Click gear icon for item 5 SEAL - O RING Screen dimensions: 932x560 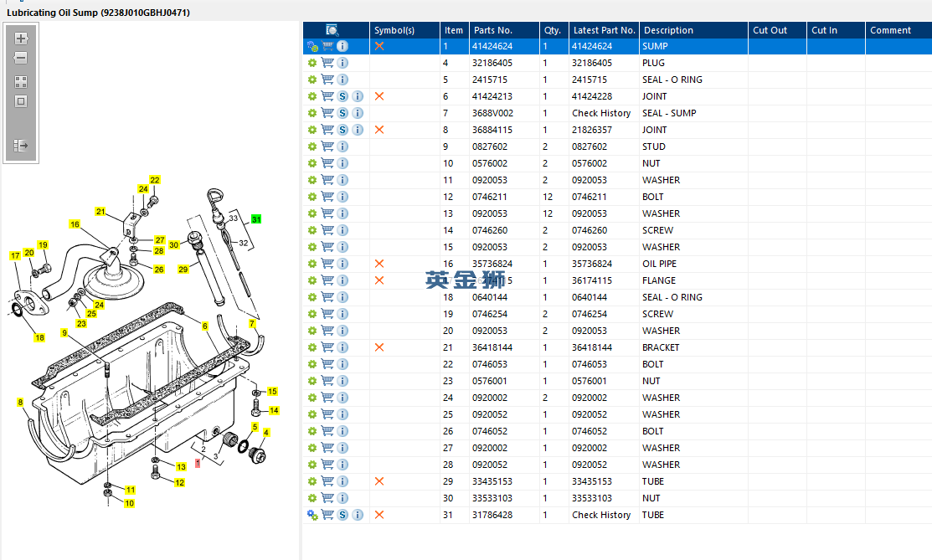tap(312, 80)
